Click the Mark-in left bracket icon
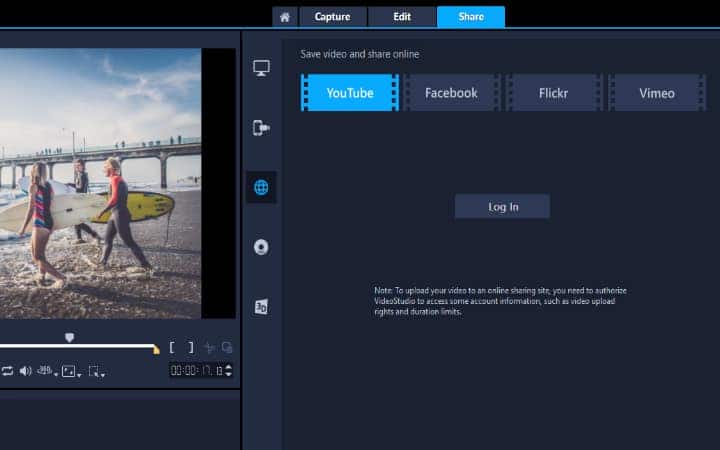This screenshot has height=450, width=720. [173, 348]
